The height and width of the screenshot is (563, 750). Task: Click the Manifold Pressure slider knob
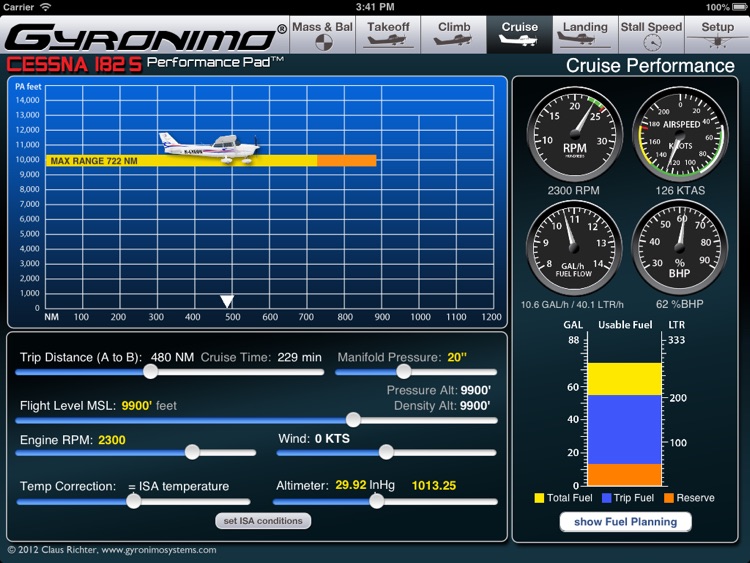pyautogui.click(x=404, y=371)
